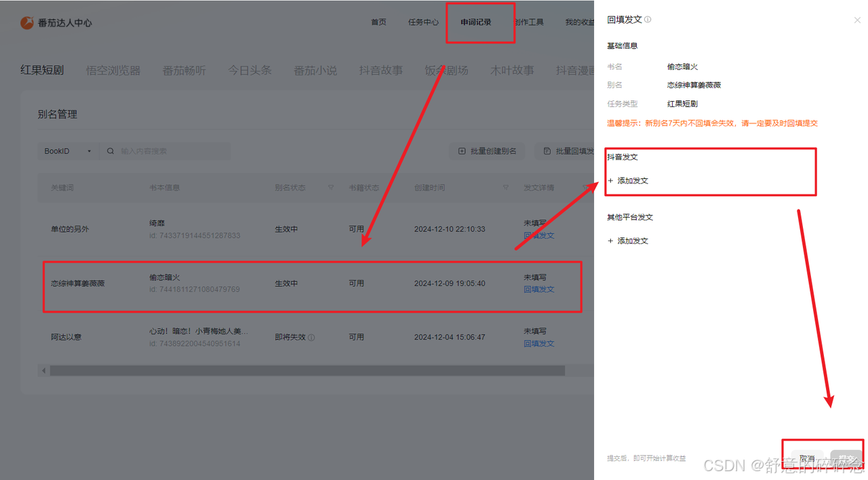Click the 书籍状态 column header

pos(364,188)
